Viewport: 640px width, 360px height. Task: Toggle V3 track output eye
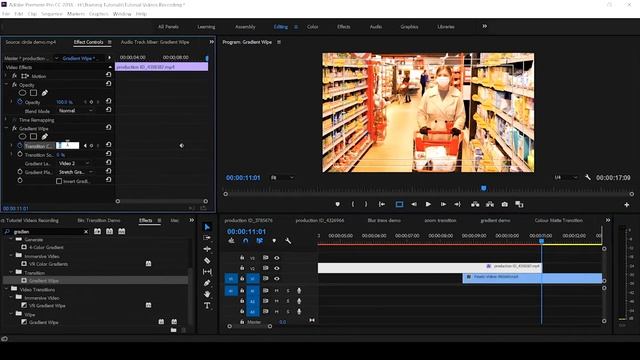[x=277, y=258]
